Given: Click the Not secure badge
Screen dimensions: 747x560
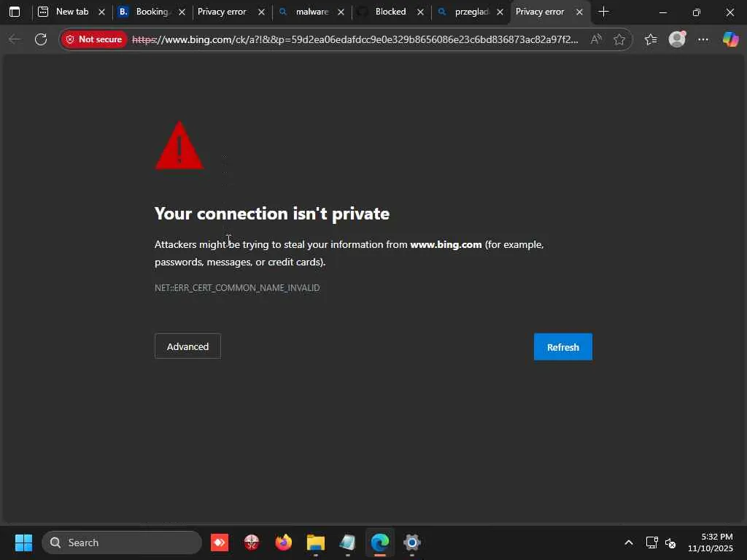Looking at the screenshot, I should coord(94,39).
